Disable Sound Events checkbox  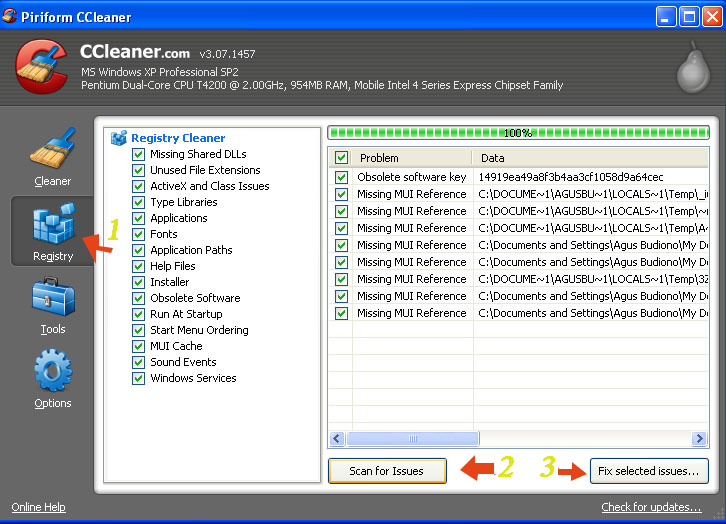[138, 362]
